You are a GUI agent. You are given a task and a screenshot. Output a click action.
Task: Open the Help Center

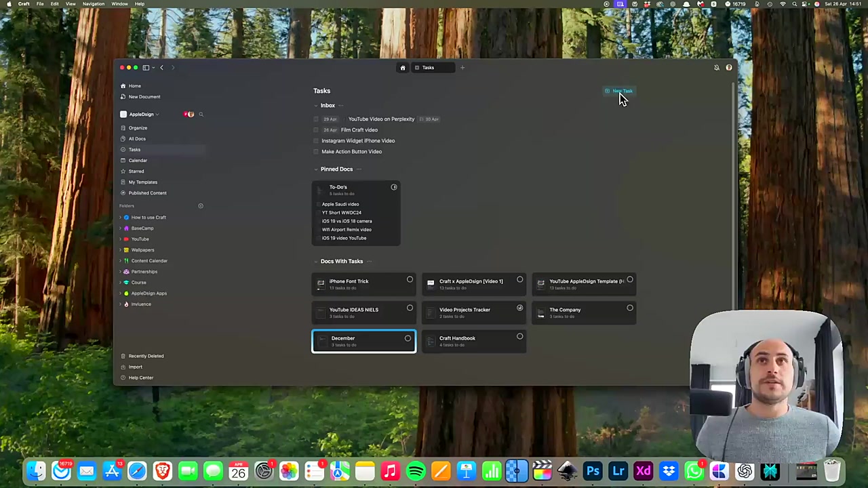tap(140, 378)
